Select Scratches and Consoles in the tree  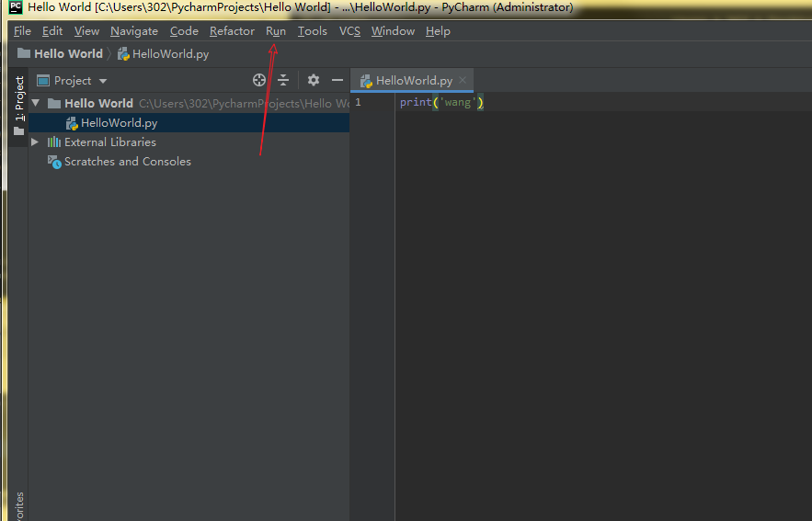point(128,162)
